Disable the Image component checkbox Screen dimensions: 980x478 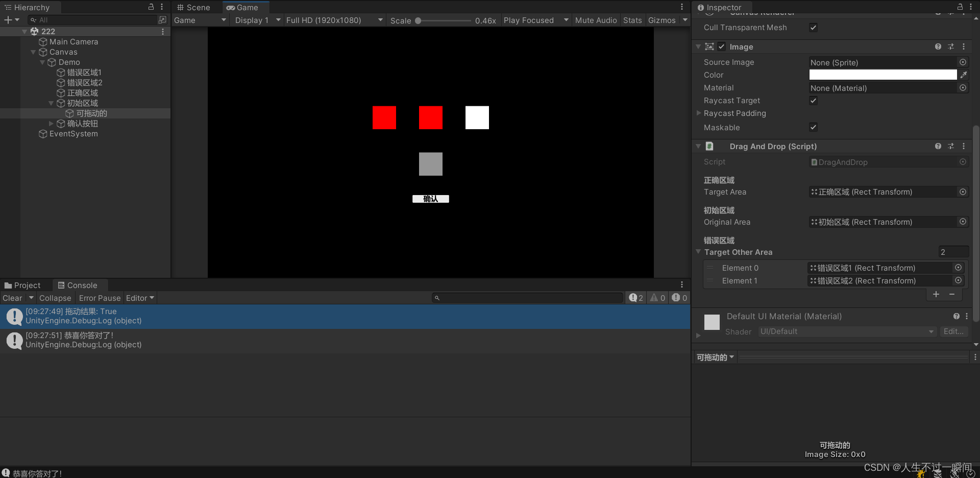[722, 46]
